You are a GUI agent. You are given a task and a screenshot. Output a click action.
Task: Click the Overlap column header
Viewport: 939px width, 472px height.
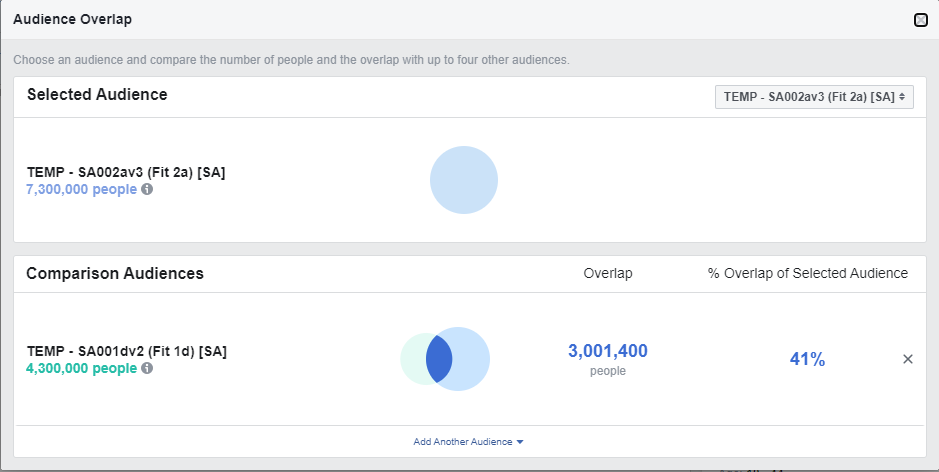click(608, 273)
